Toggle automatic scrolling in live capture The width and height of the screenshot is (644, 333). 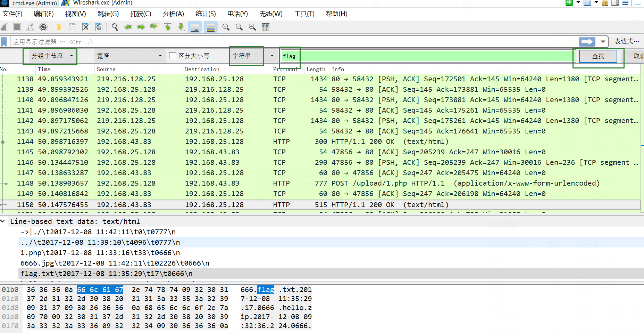click(x=195, y=27)
